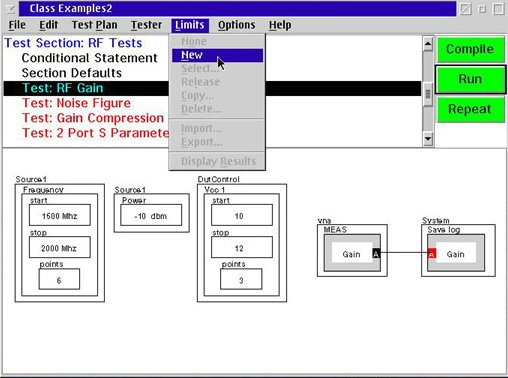Click the black A output port on vna Gain
The width and height of the screenshot is (508, 378).
point(376,254)
